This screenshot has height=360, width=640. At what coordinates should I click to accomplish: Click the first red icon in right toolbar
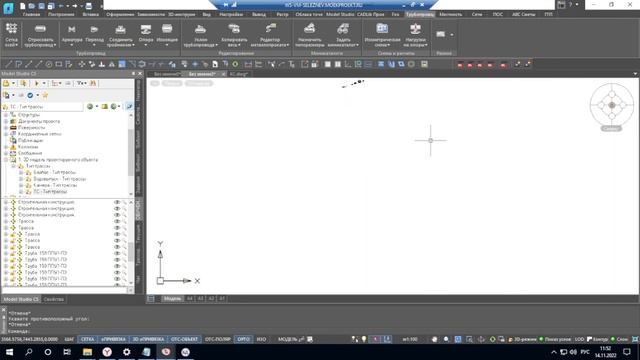coord(460,64)
